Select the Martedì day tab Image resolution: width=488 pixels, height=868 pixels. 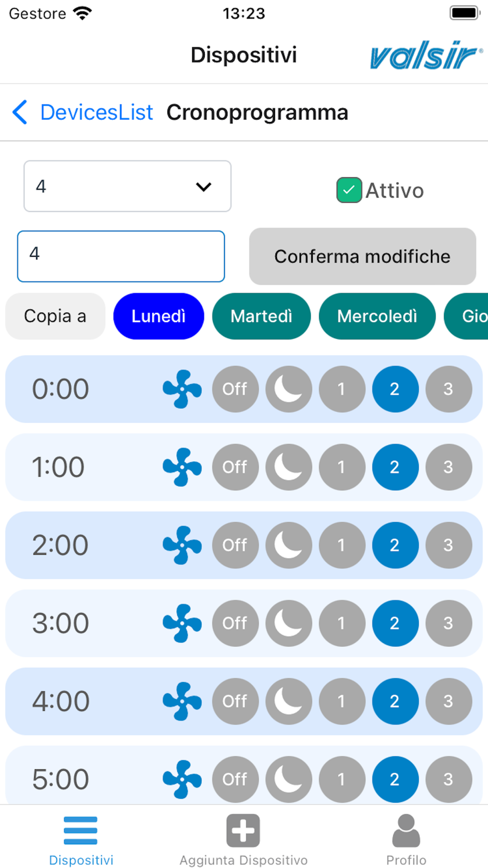tap(262, 316)
